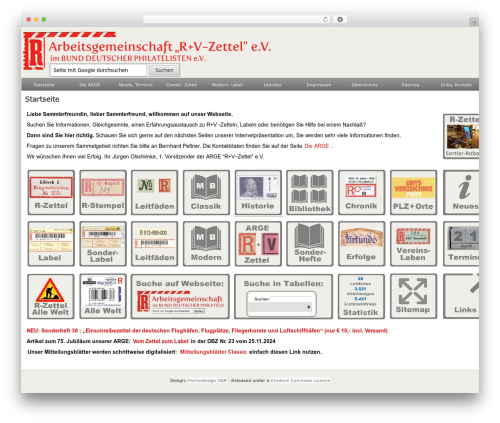Open the Vereins-Leben tile
The image size is (500, 423).
point(413,244)
